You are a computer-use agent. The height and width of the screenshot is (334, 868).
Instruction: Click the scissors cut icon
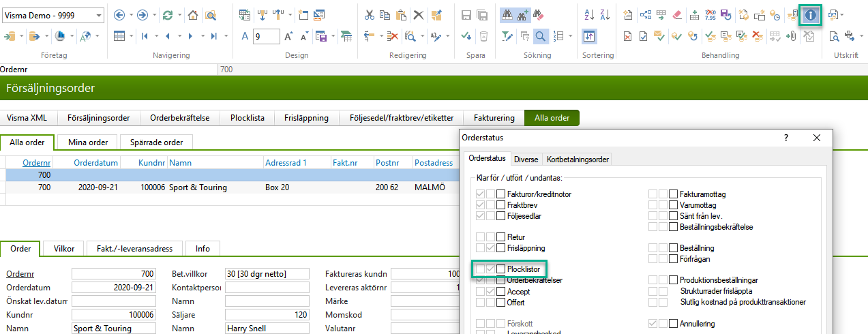click(369, 15)
